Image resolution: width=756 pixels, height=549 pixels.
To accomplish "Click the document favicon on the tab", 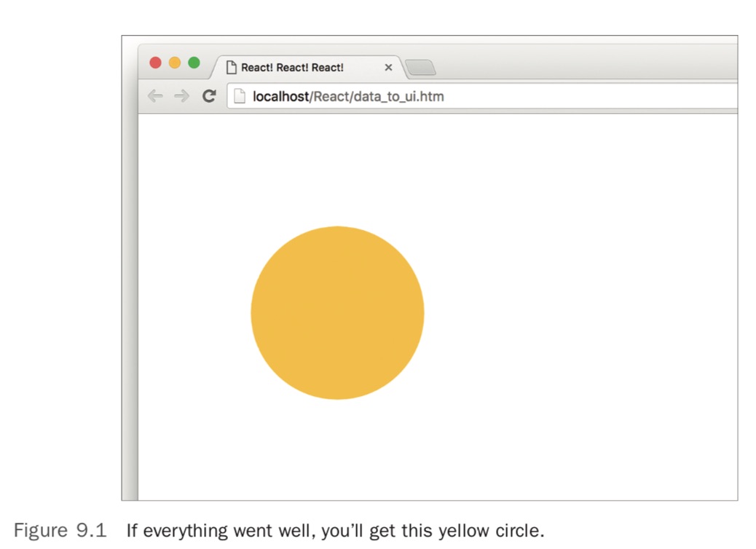I will 232,68.
